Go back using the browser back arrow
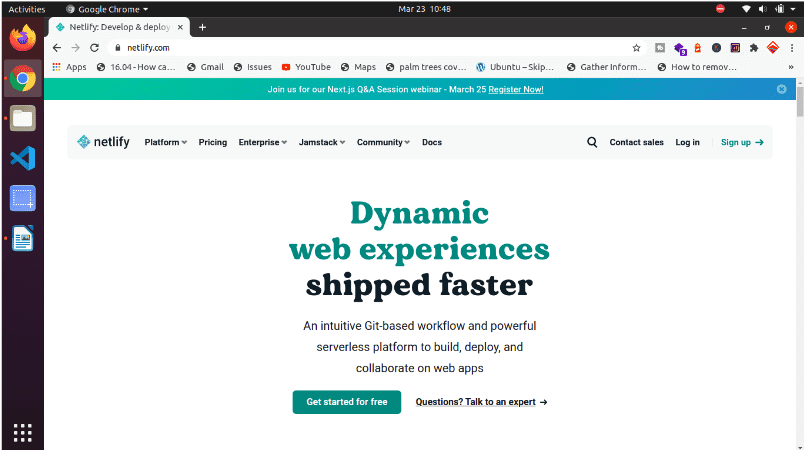 tap(57, 47)
